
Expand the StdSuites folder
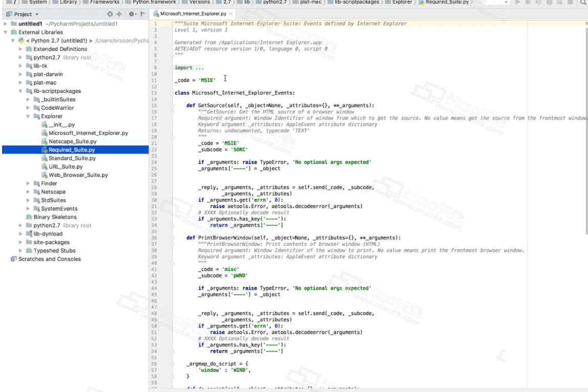pos(28,200)
